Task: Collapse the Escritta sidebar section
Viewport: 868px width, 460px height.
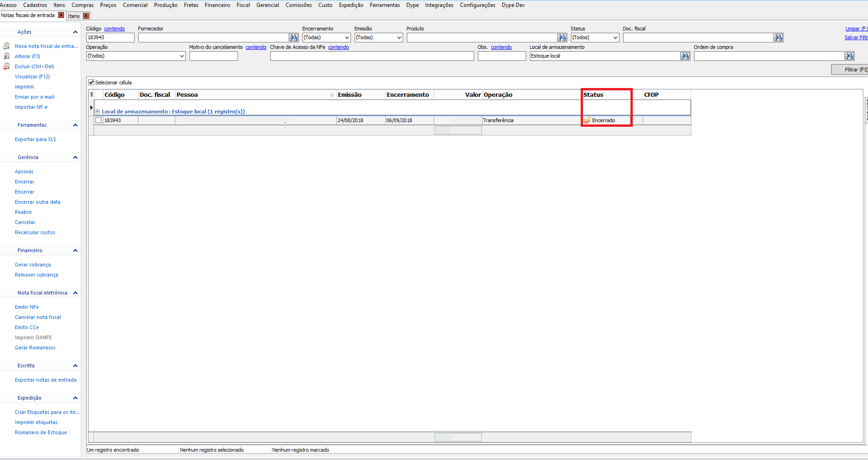Action: click(x=75, y=366)
